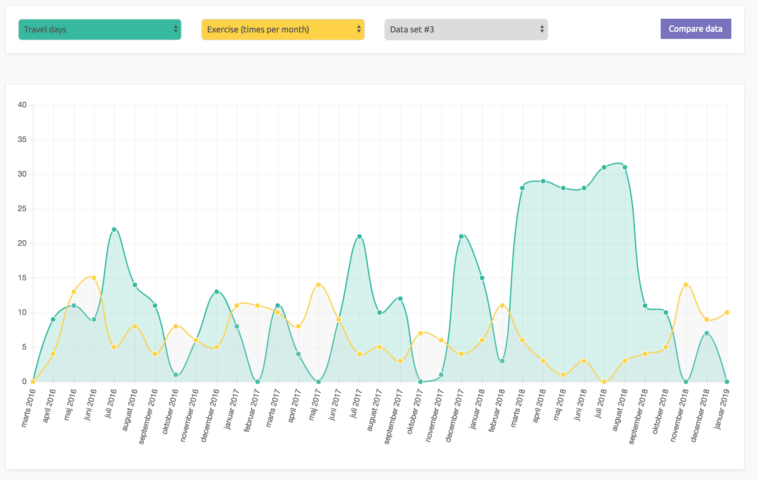Click green data point at september 2017
Image resolution: width=758 pixels, height=480 pixels.
tap(400, 298)
